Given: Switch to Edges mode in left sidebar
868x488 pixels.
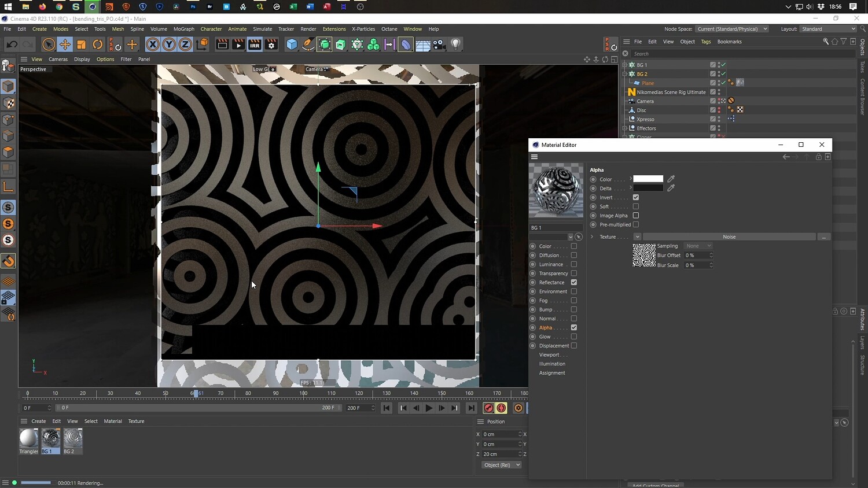Looking at the screenshot, I should pos(8,136).
